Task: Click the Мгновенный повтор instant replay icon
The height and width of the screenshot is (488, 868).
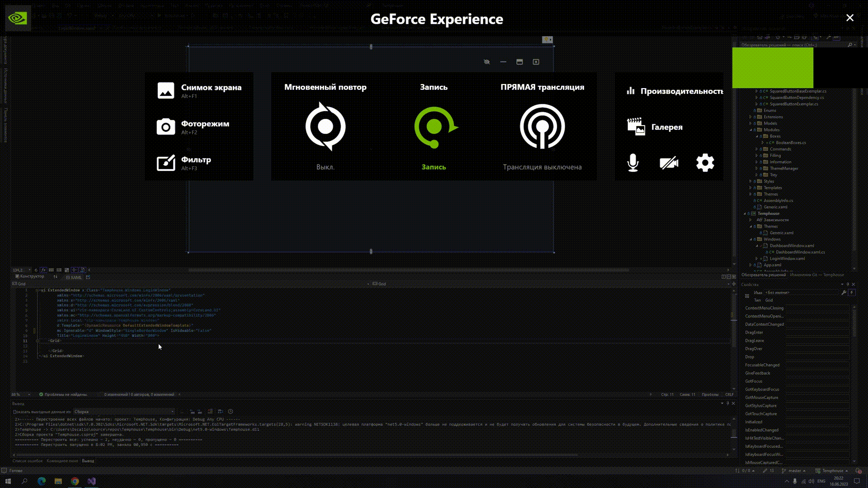Action: [325, 127]
